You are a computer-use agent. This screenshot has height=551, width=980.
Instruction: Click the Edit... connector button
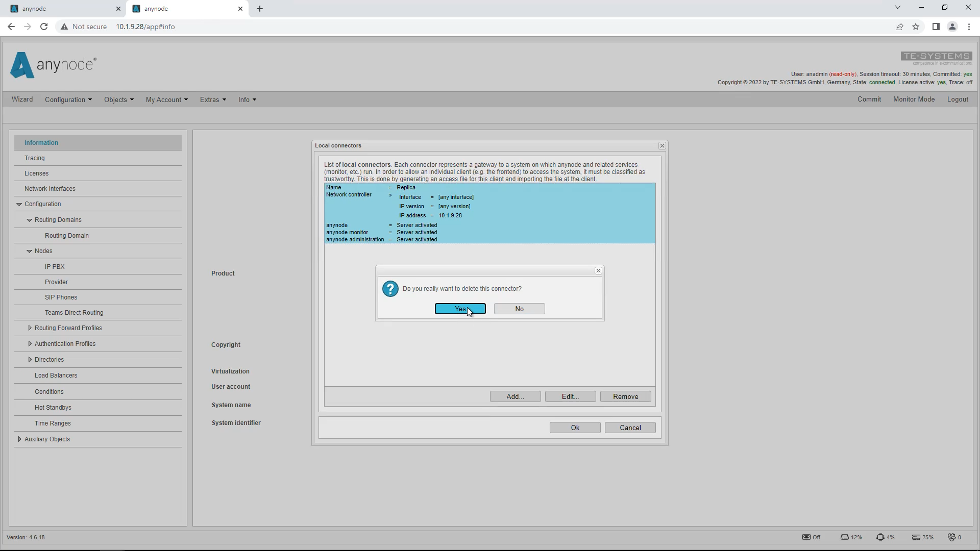[x=570, y=396]
